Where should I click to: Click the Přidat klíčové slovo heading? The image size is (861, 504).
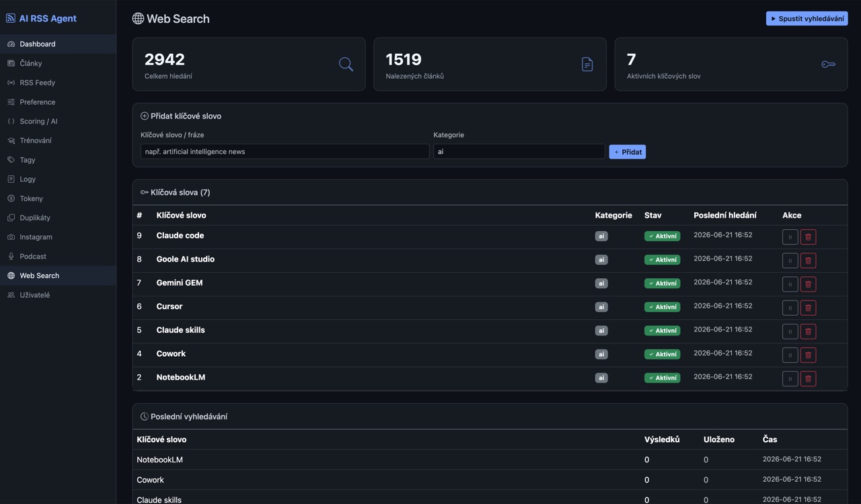pos(181,116)
